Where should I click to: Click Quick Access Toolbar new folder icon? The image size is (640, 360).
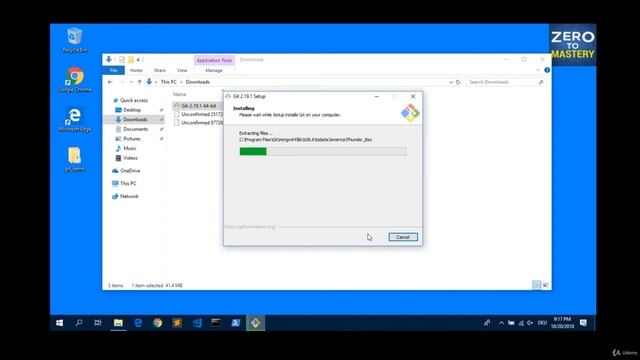click(x=131, y=60)
